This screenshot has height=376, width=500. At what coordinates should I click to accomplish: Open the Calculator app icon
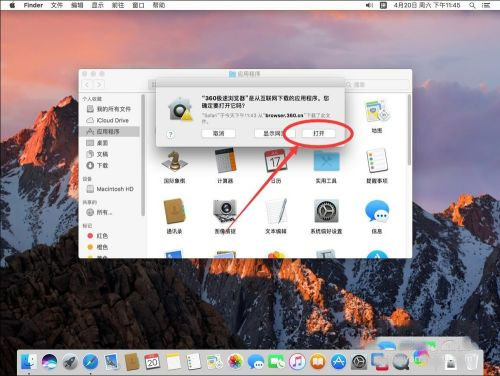click(x=225, y=161)
